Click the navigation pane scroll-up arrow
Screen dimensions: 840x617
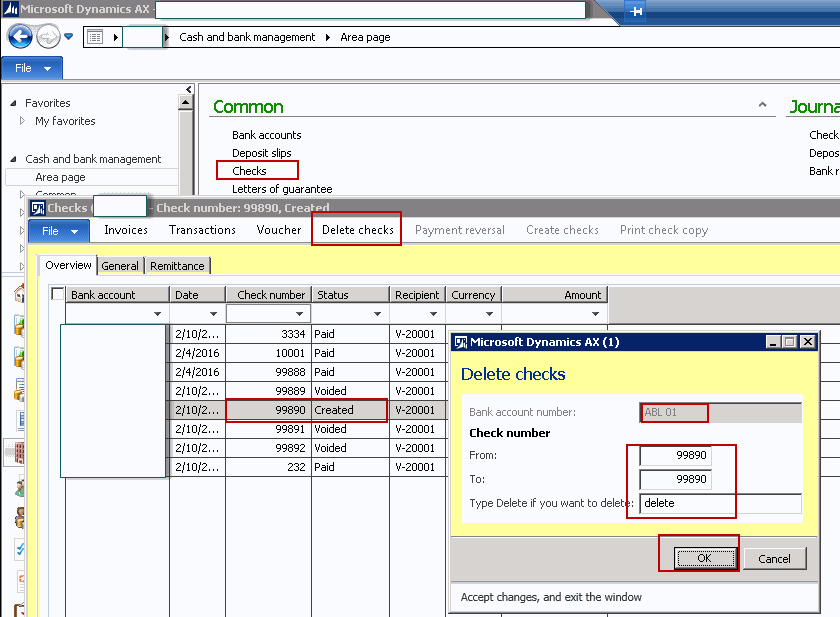tap(185, 102)
